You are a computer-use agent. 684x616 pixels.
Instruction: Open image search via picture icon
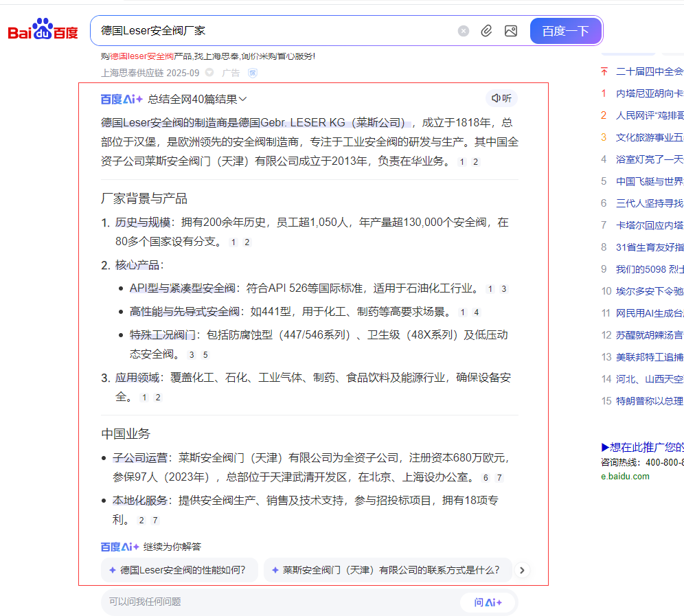coord(510,31)
